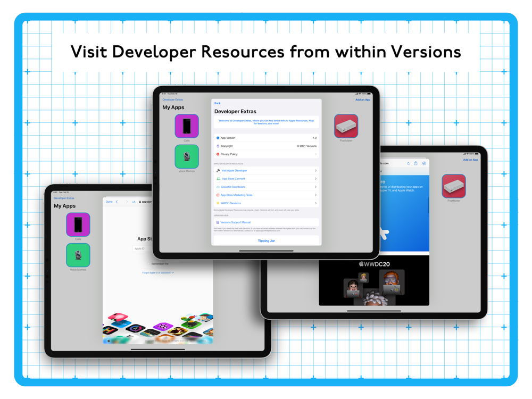Open the Voice Memos app icon on center iPad
This screenshot has width=532, height=399.
pyautogui.click(x=187, y=157)
